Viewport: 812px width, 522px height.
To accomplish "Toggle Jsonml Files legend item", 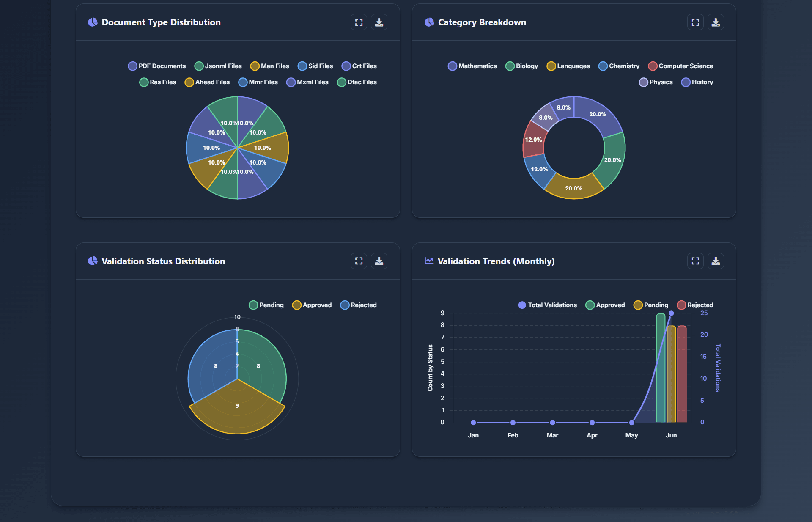I will [218, 66].
